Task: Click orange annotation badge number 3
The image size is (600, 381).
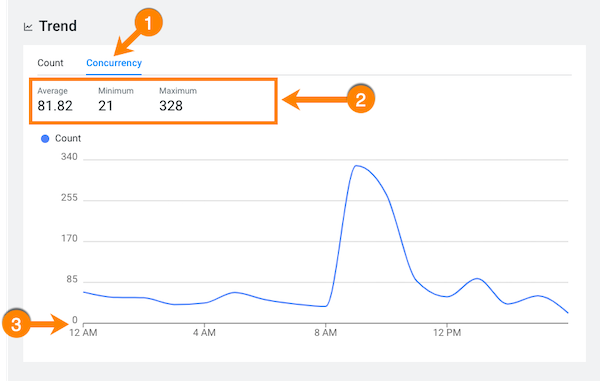Action: [16, 324]
